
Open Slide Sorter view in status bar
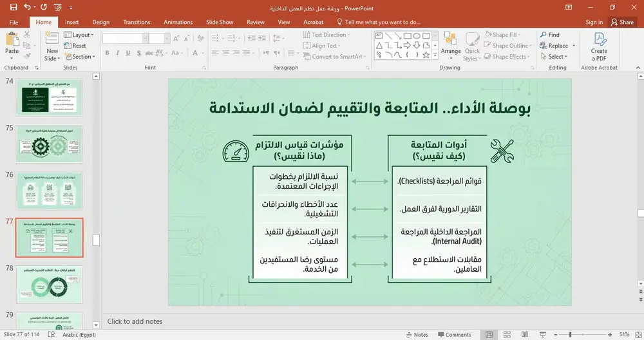click(507, 335)
